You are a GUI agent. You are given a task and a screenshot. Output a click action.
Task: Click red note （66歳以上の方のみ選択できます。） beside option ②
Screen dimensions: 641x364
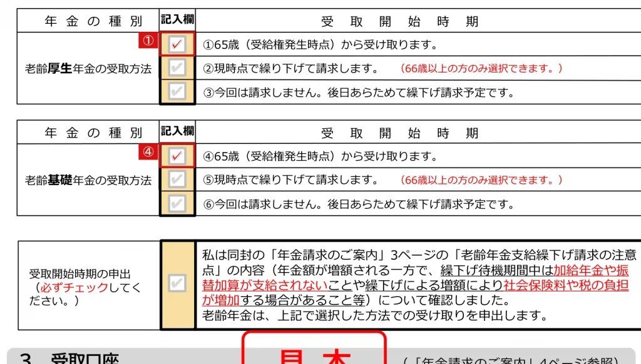pos(481,68)
